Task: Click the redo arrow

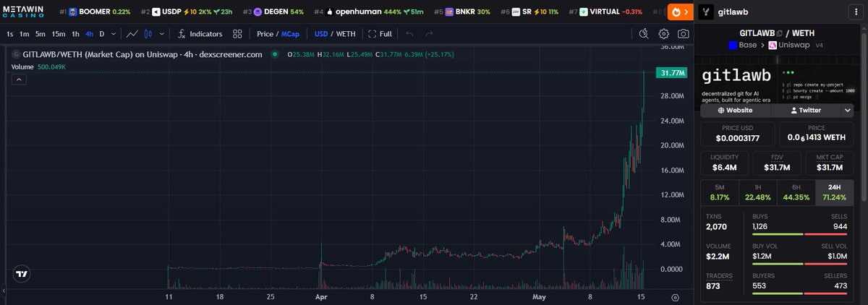Action: pos(430,34)
